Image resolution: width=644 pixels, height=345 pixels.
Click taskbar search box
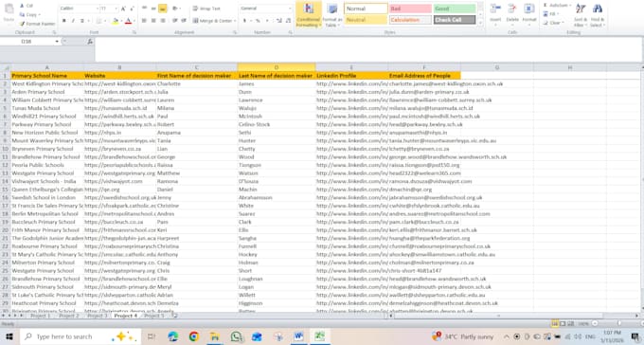click(80, 336)
